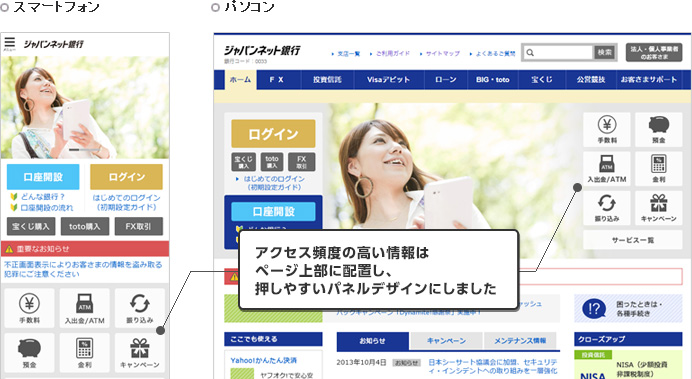The image size is (692, 379).
Task: Select キャンペーン gift icon on PC panel
Action: (x=658, y=208)
